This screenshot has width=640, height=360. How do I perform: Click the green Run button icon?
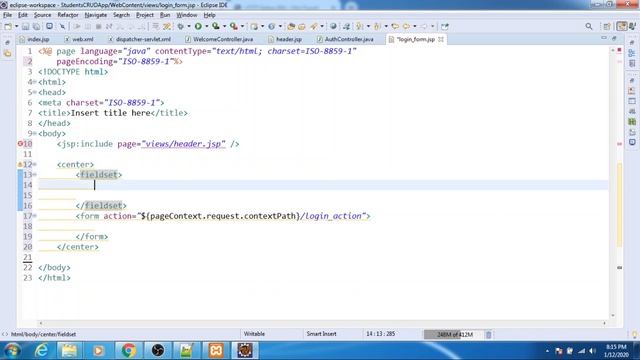pos(198,27)
